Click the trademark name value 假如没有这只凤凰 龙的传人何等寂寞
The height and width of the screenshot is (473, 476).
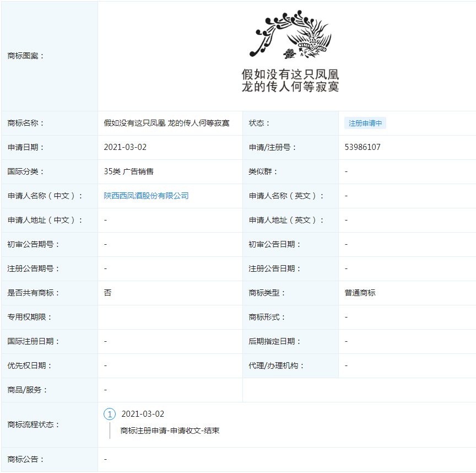[x=166, y=123]
